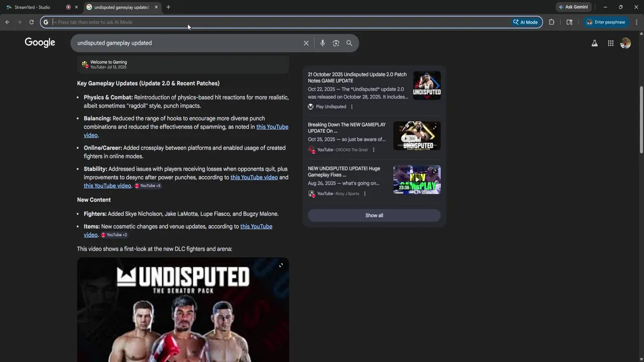Viewport: 644px width, 362px height.
Task: Open the Google account avatar
Action: click(x=625, y=43)
